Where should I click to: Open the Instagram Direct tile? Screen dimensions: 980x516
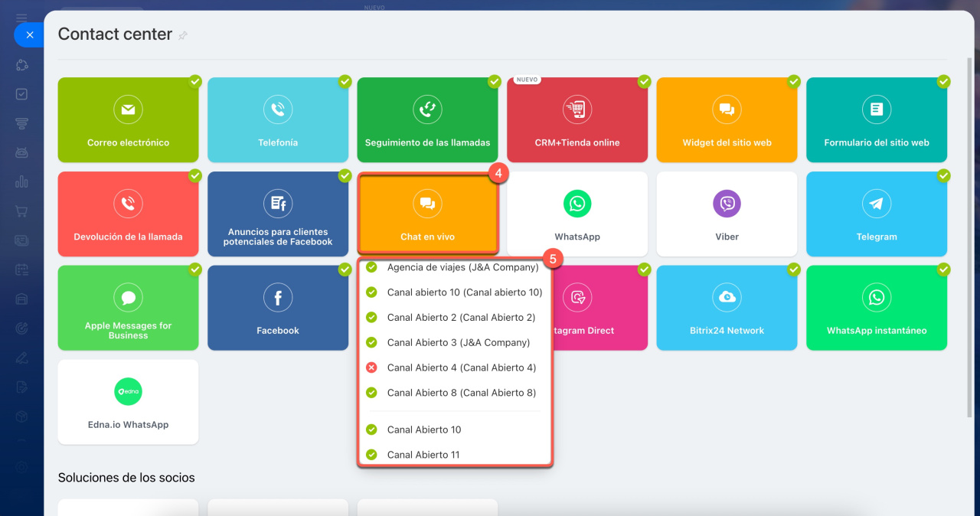click(x=600, y=308)
